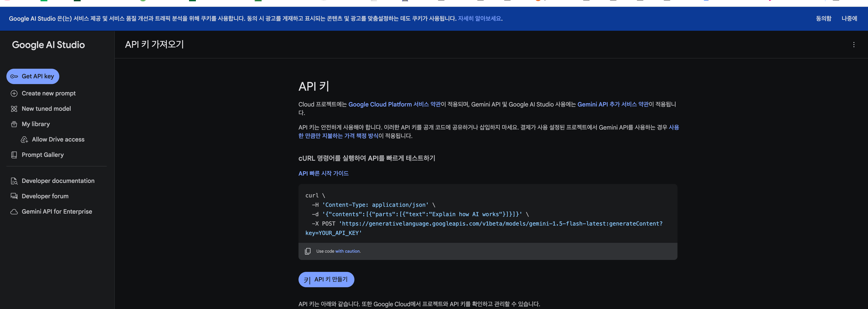
Task: Open the three-dot more options menu
Action: (x=853, y=44)
